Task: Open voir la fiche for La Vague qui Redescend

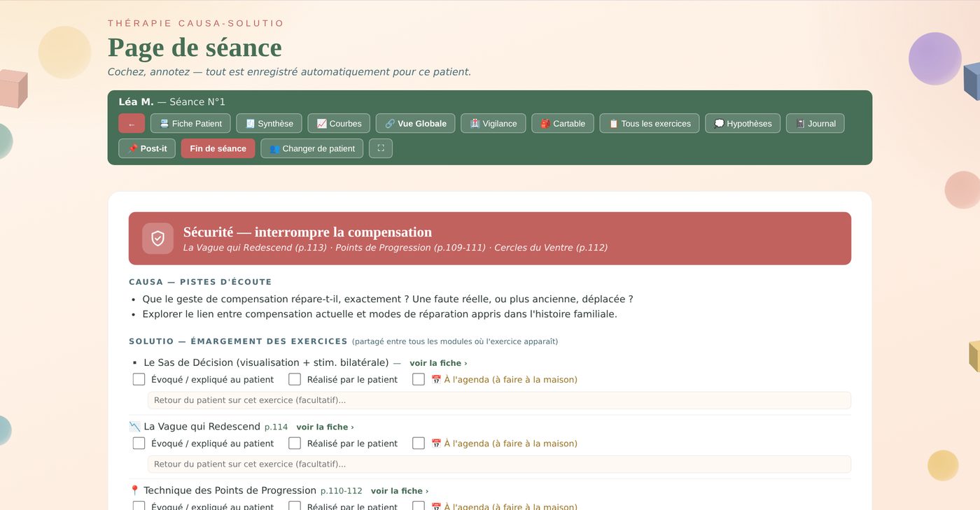Action: click(x=325, y=427)
